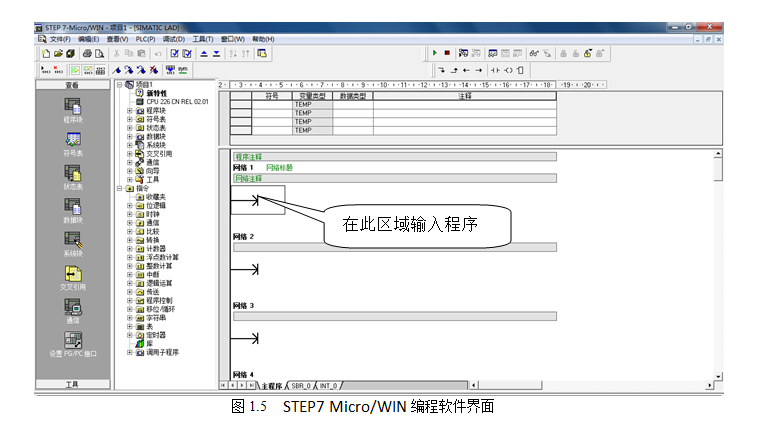Click the red STOP mode icon

tap(447, 53)
